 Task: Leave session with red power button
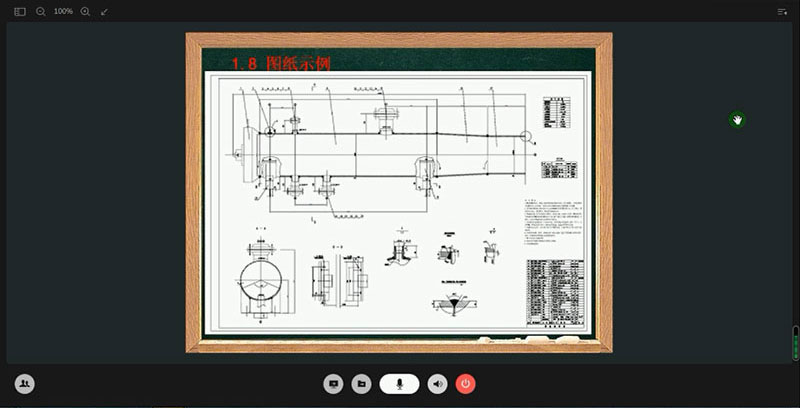[x=465, y=383]
